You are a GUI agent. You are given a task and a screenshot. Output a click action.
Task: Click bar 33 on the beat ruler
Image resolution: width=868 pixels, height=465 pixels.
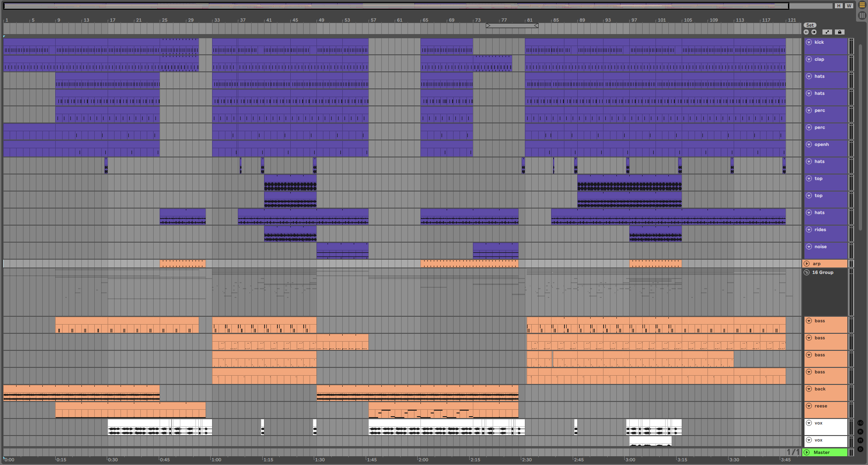pyautogui.click(x=217, y=20)
